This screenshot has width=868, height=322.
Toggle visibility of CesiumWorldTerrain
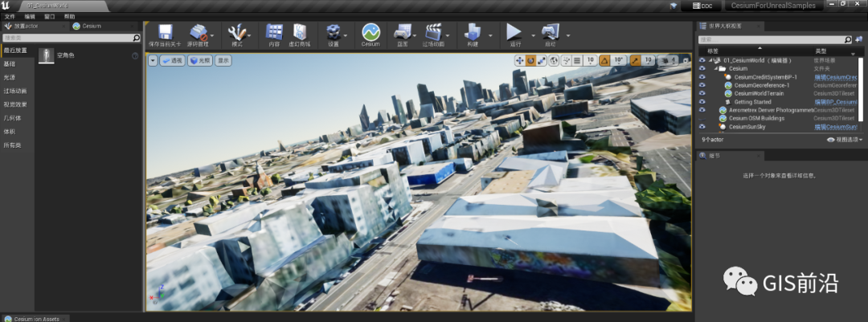click(x=702, y=93)
